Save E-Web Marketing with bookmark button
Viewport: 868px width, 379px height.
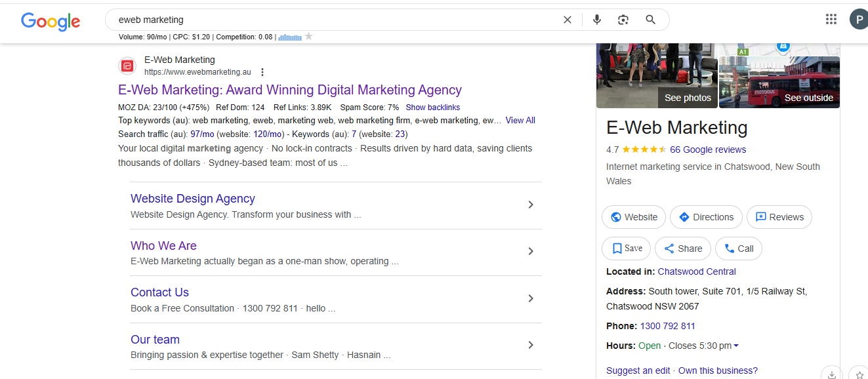pos(627,249)
